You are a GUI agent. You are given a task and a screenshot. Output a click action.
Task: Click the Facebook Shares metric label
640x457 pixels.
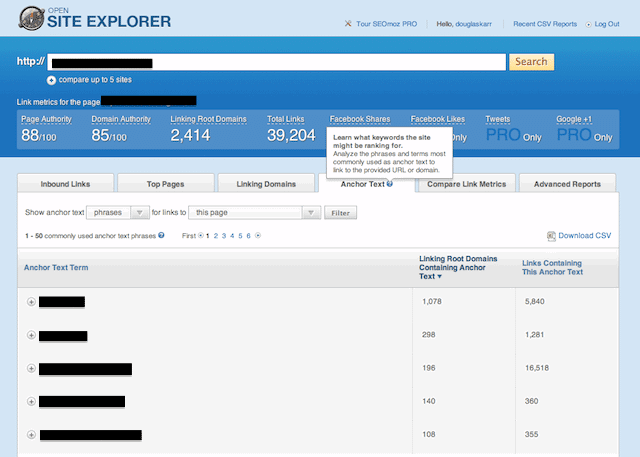pos(360,119)
